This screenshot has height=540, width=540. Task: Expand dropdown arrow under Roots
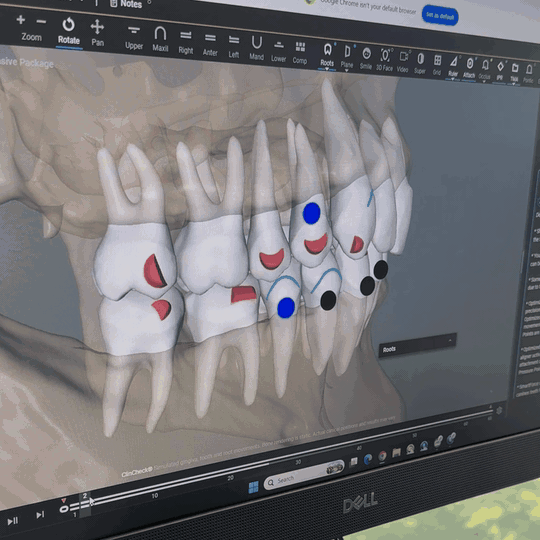tap(327, 69)
